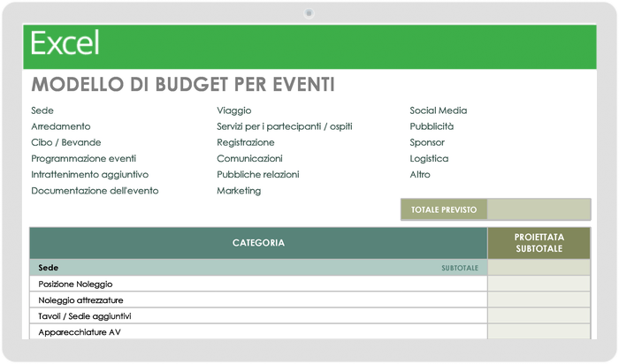Open Pubbliche relazioni link

pyautogui.click(x=258, y=174)
